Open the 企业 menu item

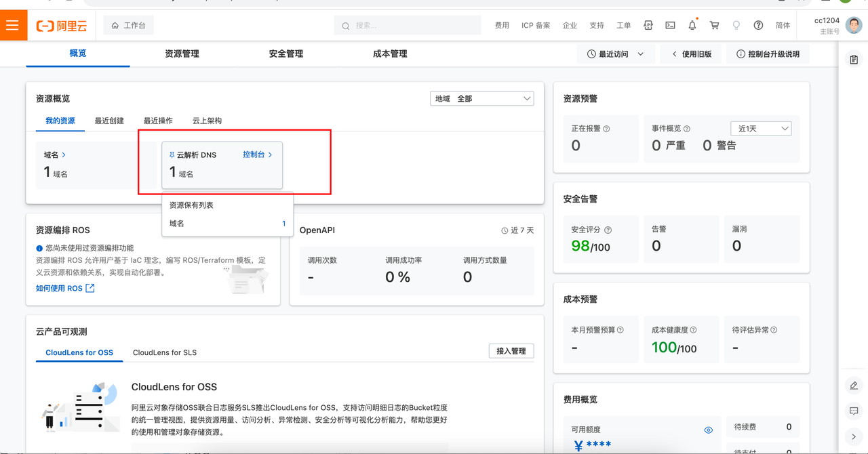pos(570,26)
